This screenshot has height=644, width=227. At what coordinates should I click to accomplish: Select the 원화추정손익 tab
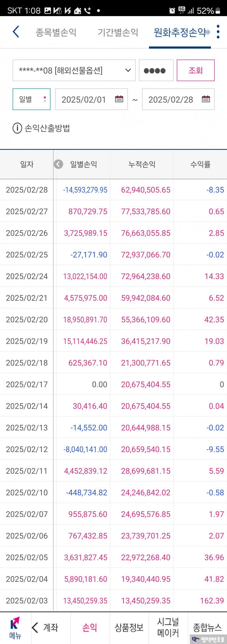tap(179, 32)
